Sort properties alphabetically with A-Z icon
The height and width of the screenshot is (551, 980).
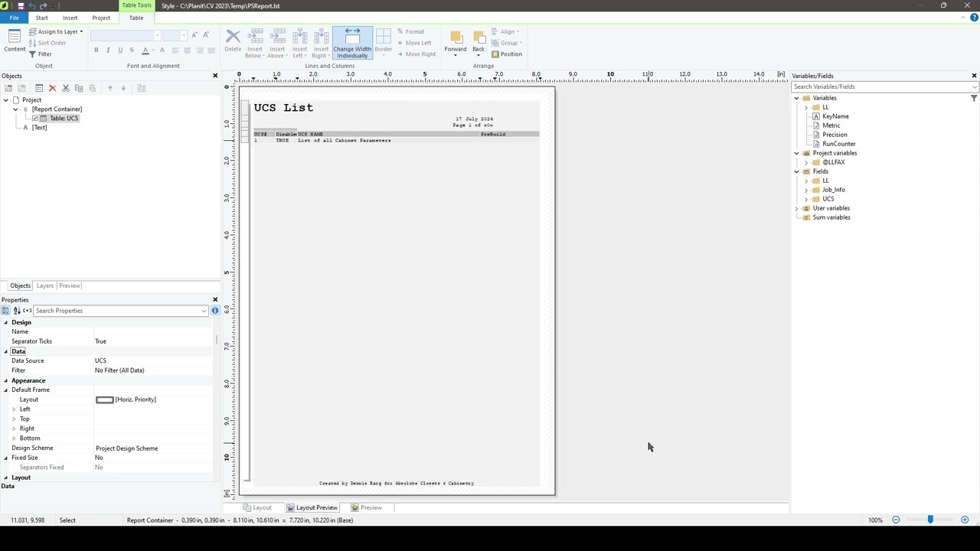coord(16,311)
